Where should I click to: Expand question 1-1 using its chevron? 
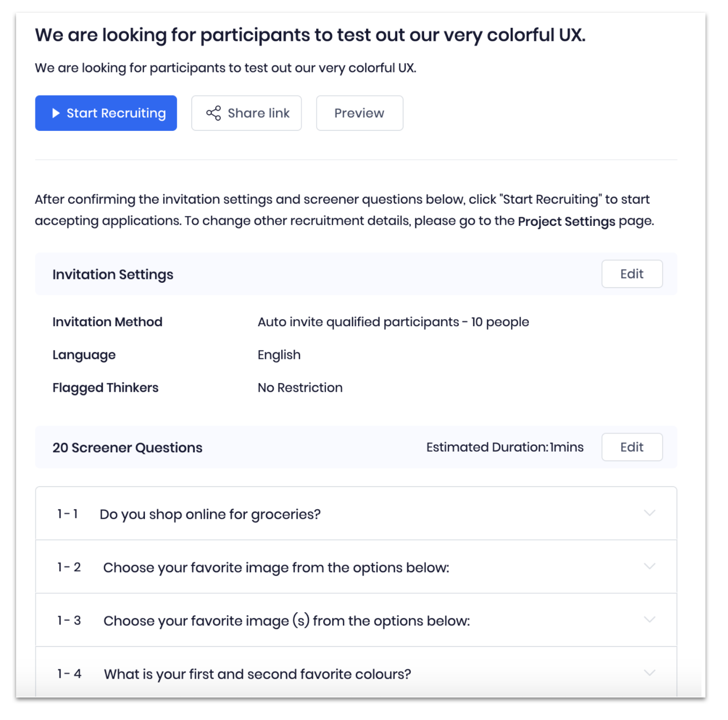pyautogui.click(x=650, y=513)
